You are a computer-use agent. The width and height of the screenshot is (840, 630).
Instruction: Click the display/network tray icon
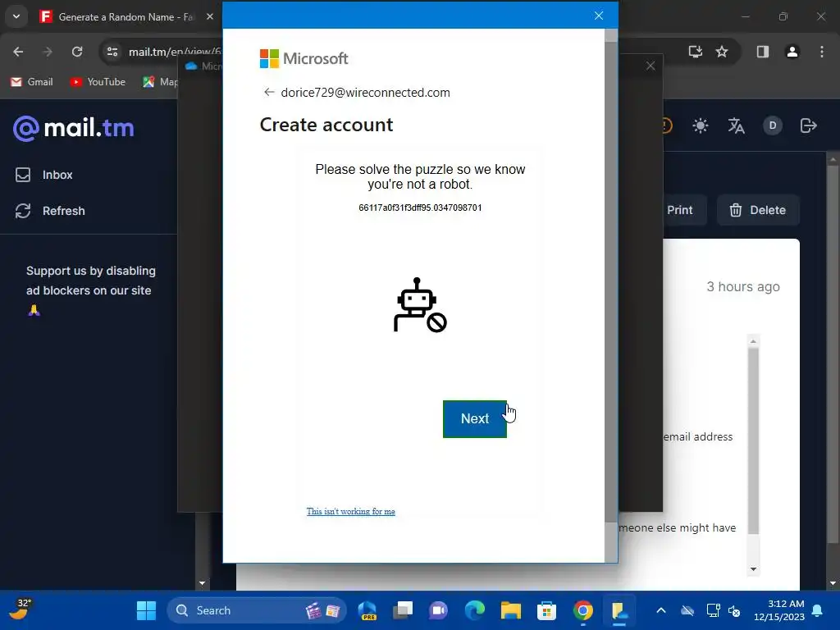pos(713,610)
